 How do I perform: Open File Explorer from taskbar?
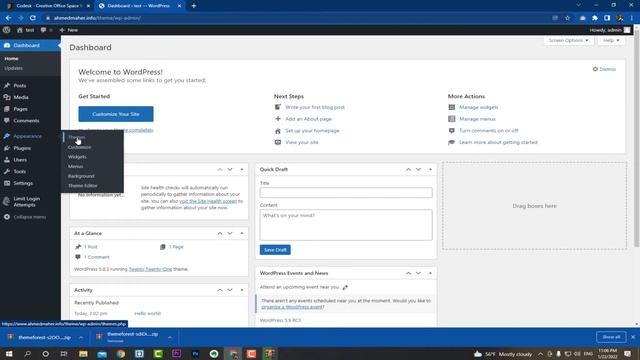click(83, 354)
